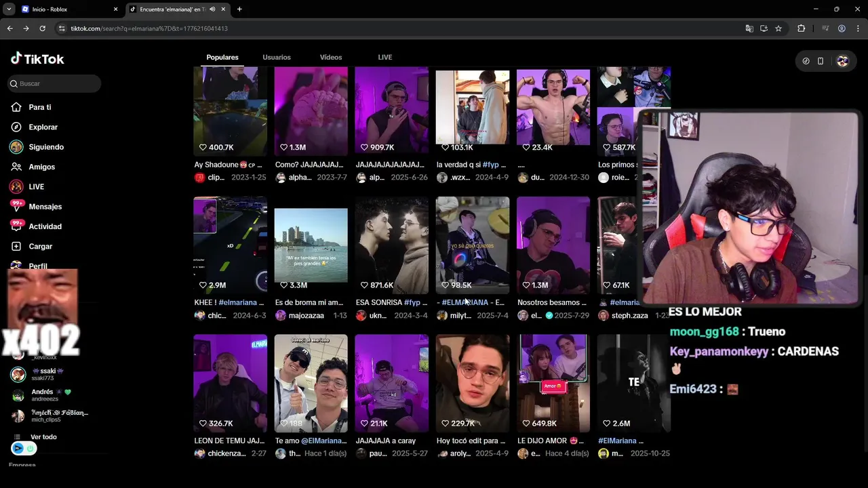Toggle the green power button extension

31,448
